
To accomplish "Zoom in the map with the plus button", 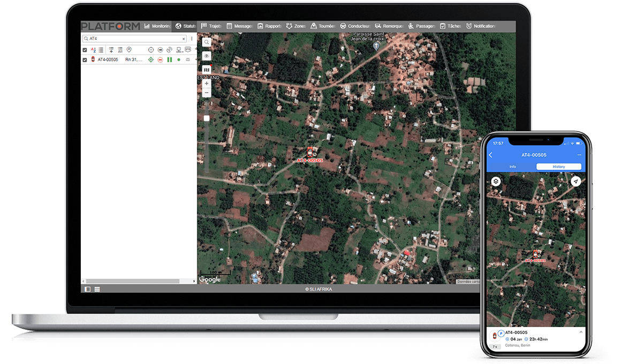I will (206, 84).
